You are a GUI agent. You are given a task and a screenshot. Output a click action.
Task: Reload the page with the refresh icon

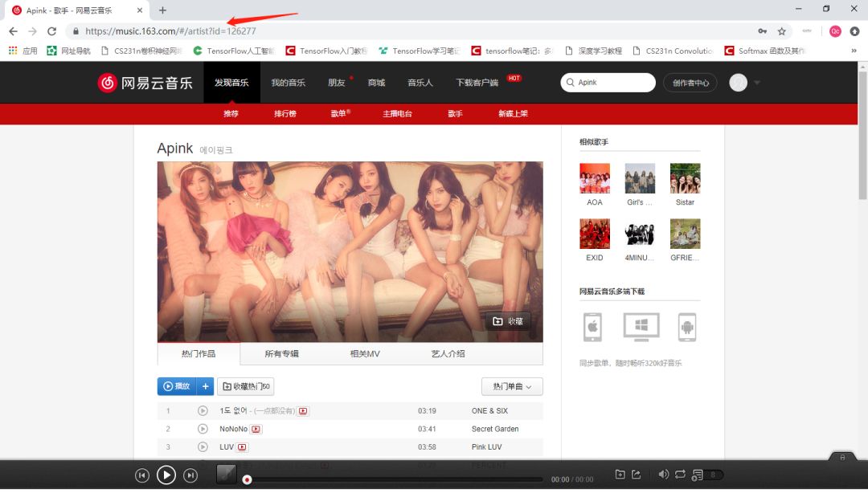[51, 31]
